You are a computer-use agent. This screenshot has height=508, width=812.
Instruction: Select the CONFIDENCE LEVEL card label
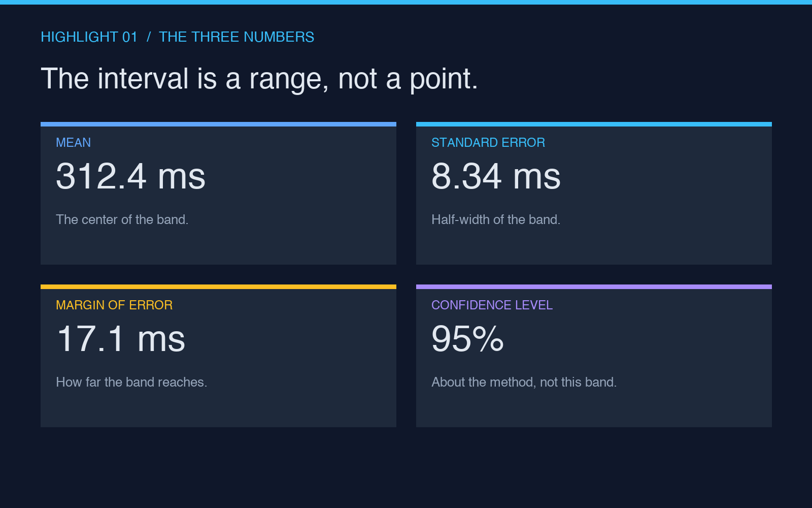tap(492, 305)
